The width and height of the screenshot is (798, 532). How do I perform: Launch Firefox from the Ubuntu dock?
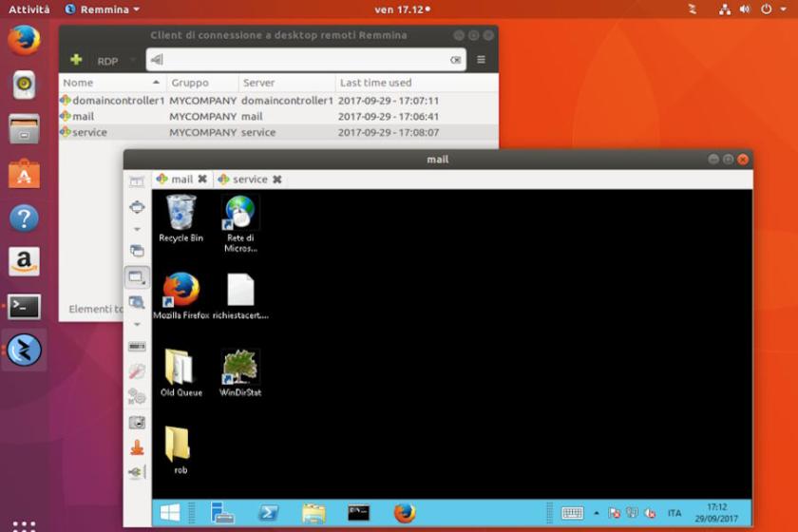pos(24,40)
